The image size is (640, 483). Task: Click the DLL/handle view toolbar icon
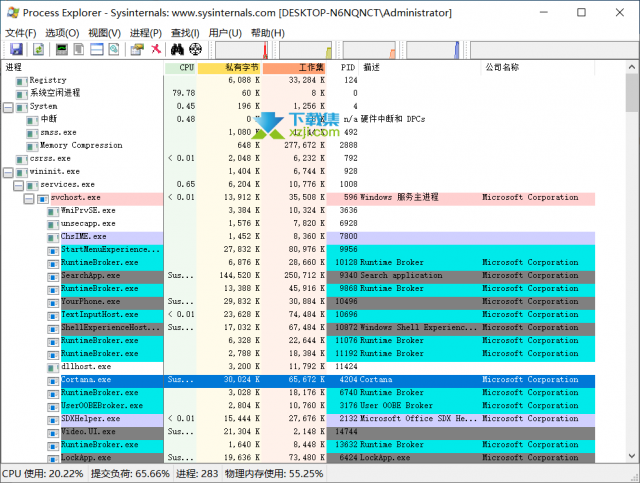pyautogui.click(x=114, y=49)
